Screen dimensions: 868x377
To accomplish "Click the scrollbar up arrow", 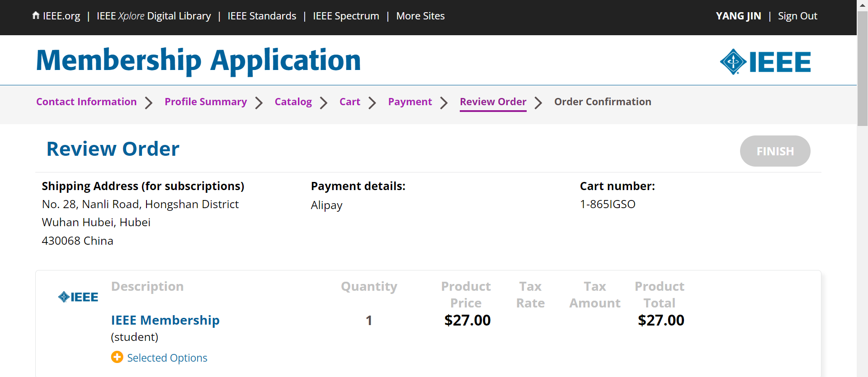I will (863, 5).
